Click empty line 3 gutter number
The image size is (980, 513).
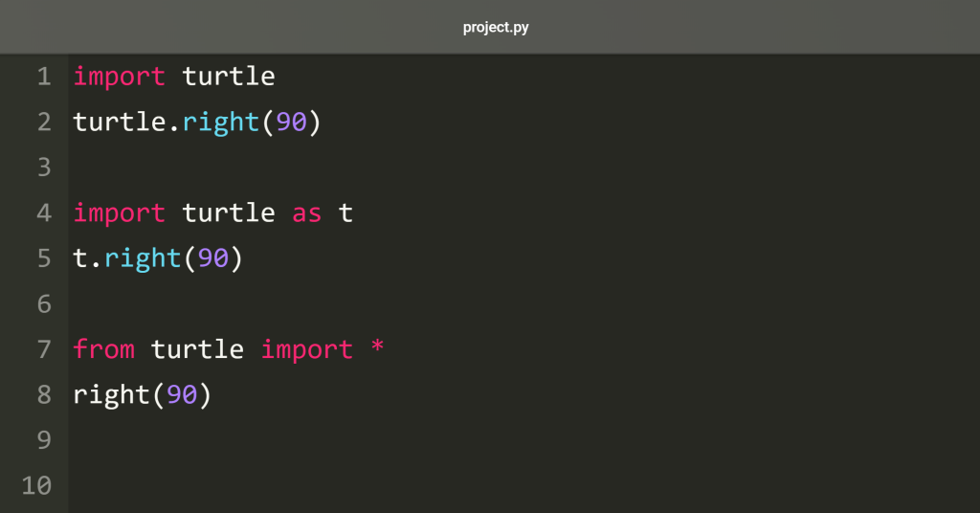click(x=44, y=167)
